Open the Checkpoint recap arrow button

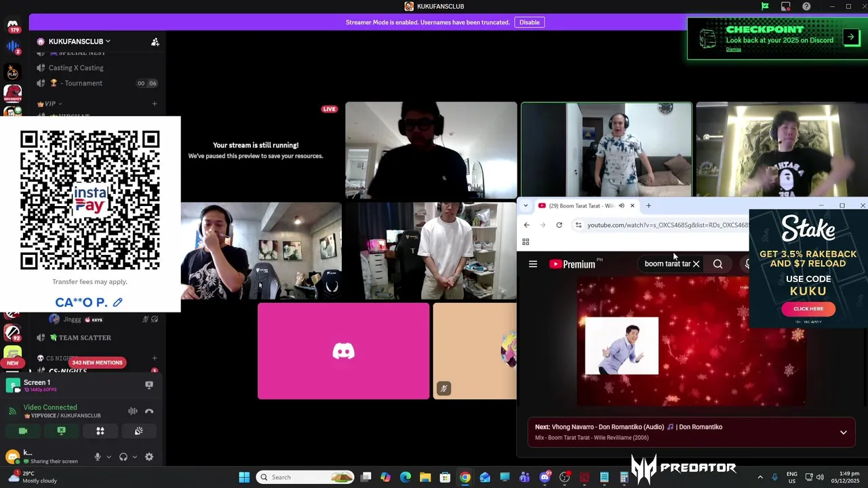click(851, 37)
